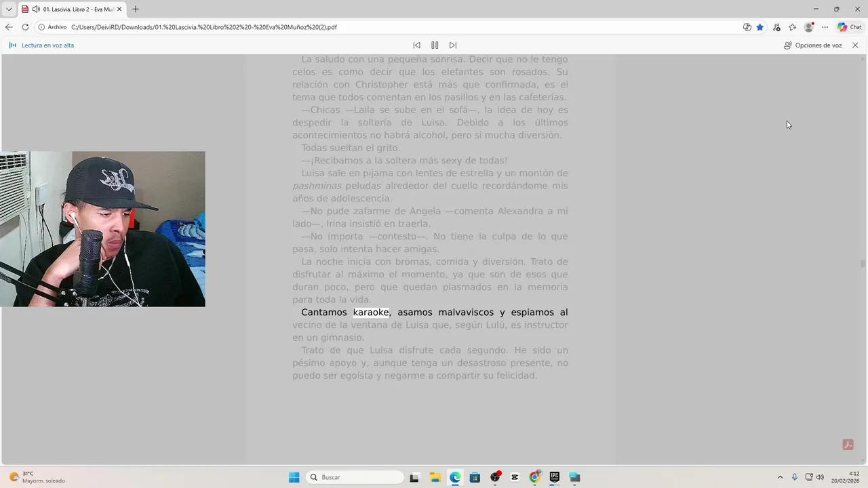Select the Lascivia Libro 2 tab

[71, 9]
